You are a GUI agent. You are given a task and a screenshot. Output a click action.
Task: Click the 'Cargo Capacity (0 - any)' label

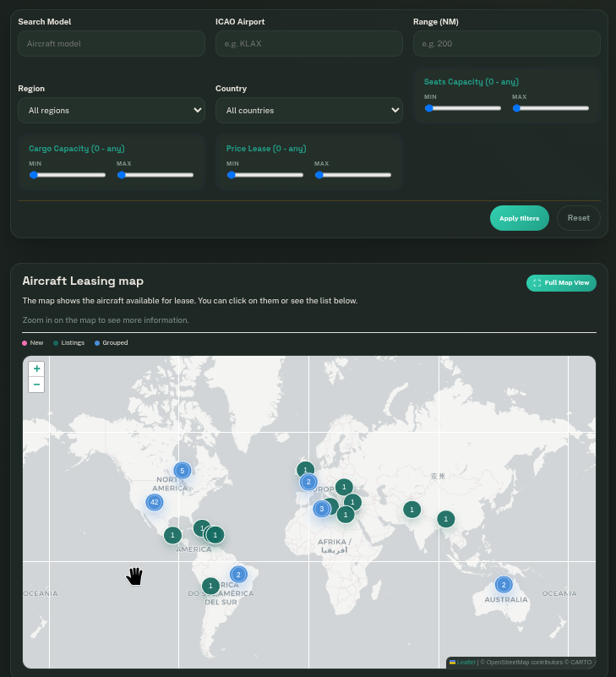pos(77,149)
